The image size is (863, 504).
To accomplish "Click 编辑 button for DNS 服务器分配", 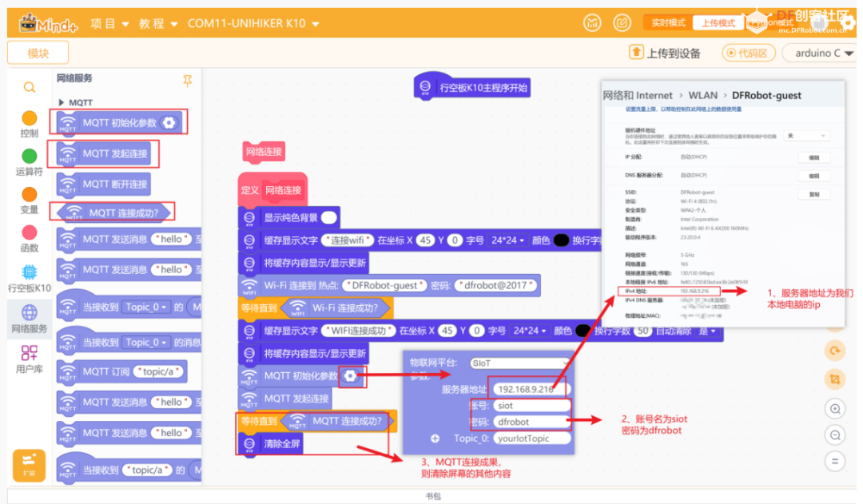I will (x=813, y=176).
